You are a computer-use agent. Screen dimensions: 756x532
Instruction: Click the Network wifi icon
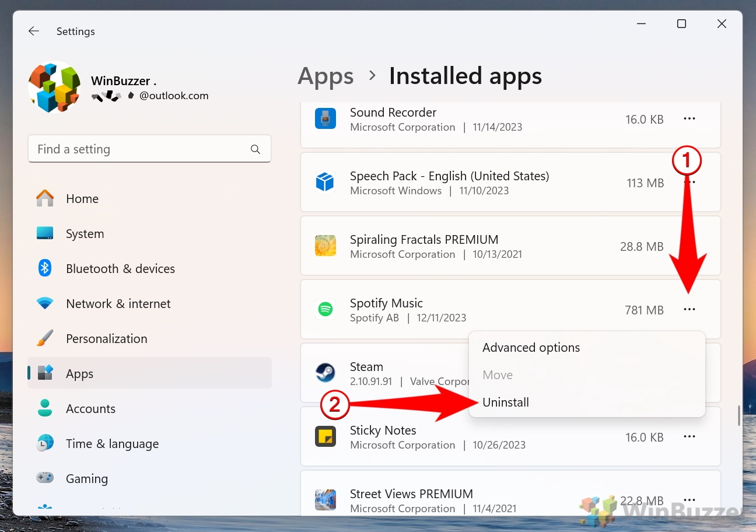pyautogui.click(x=45, y=304)
